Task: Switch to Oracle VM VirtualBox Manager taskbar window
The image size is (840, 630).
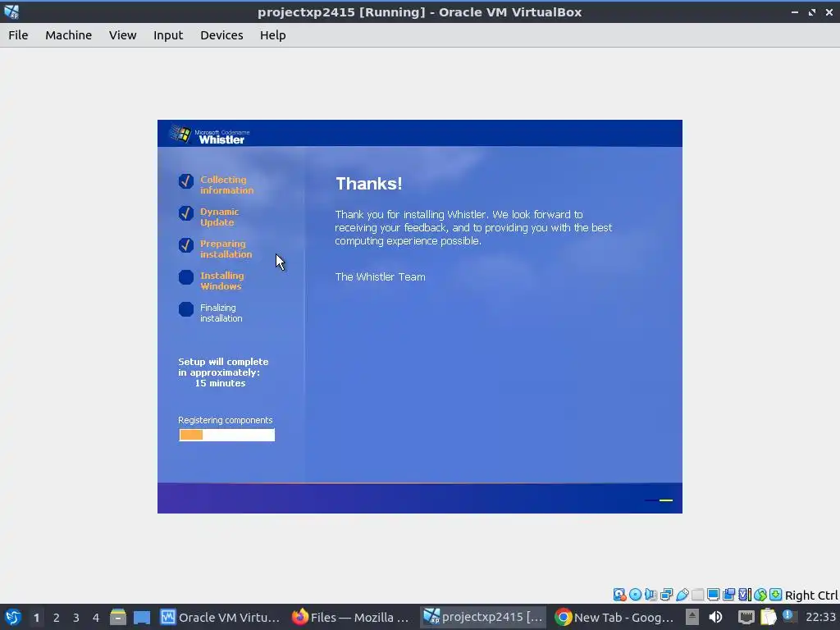Action: point(220,617)
